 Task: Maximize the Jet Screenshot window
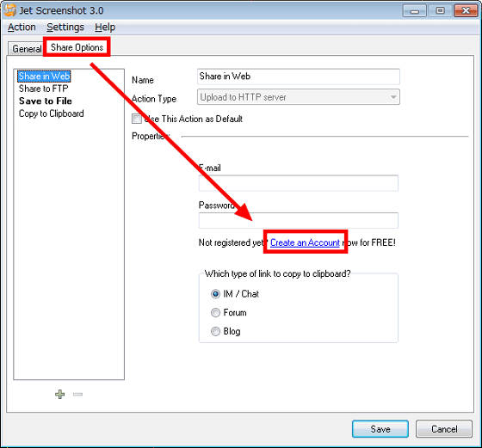pos(440,10)
